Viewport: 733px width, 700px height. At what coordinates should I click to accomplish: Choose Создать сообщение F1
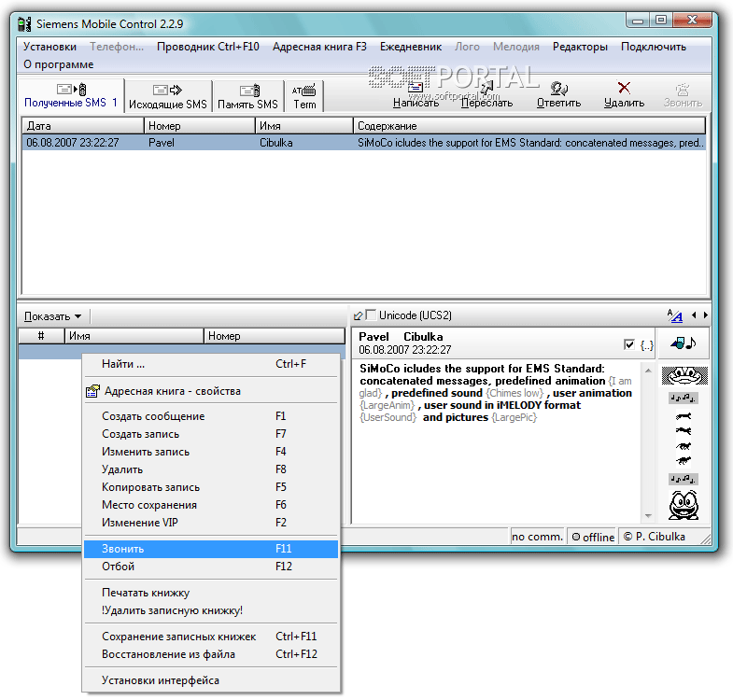211,416
